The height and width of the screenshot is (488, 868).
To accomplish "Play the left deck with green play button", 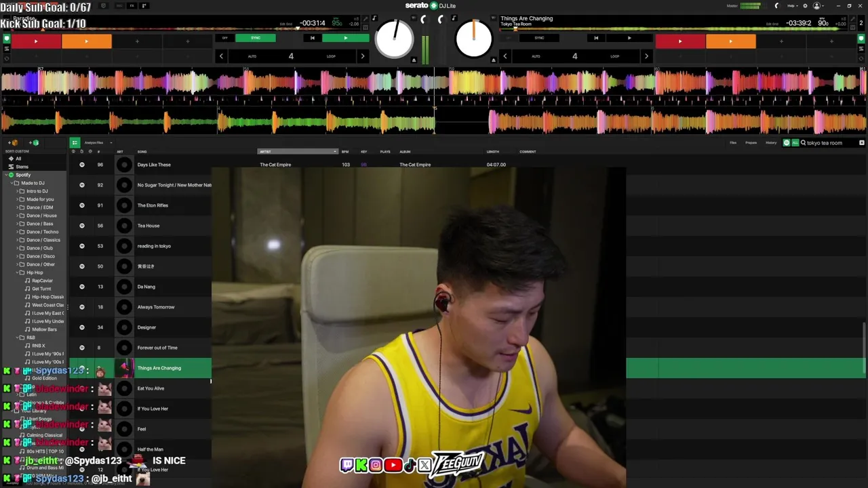I will click(x=346, y=38).
